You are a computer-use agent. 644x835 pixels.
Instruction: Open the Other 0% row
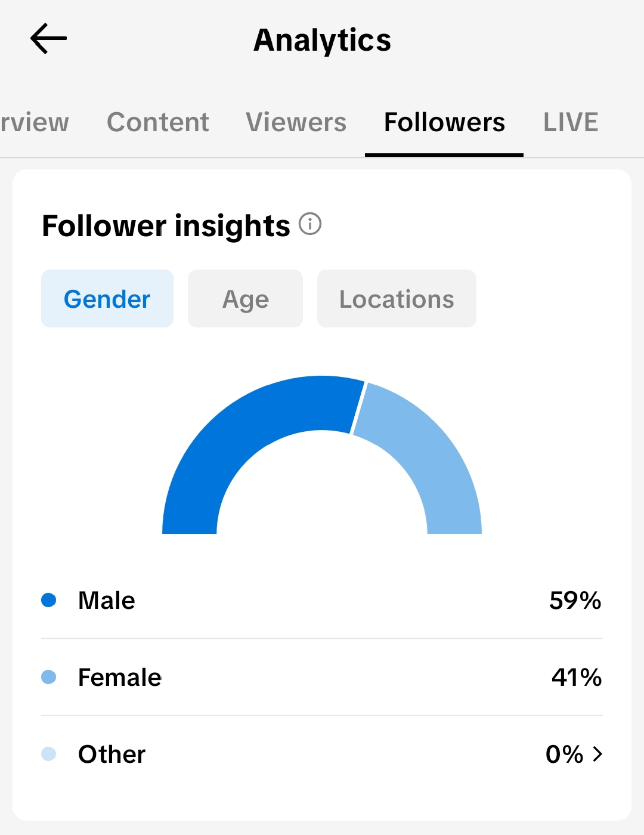coord(322,754)
